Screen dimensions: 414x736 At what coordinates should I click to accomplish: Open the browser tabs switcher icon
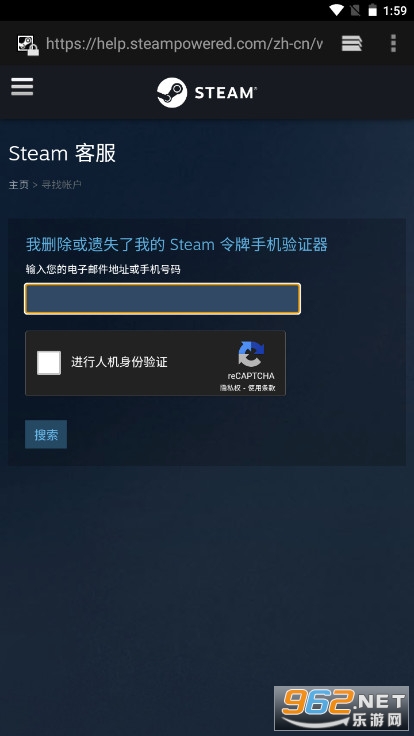pyautogui.click(x=352, y=44)
